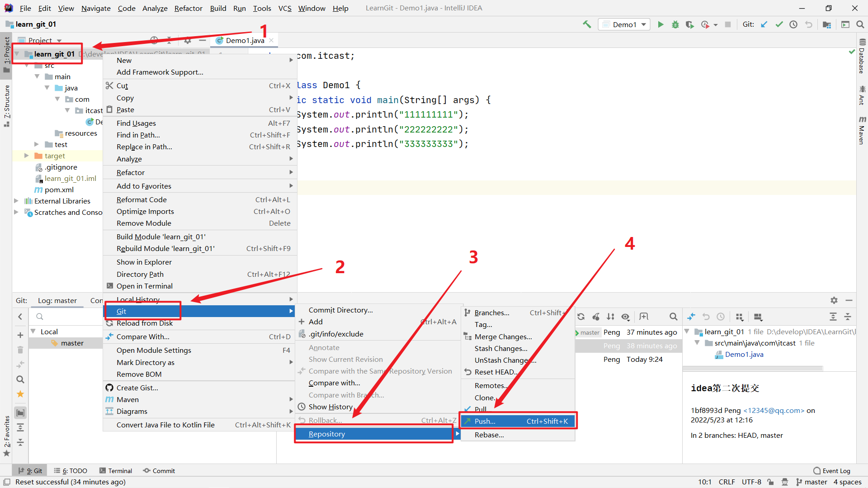The width and height of the screenshot is (868, 488).
Task: Run with Coverage shield icon
Action: tap(689, 24)
